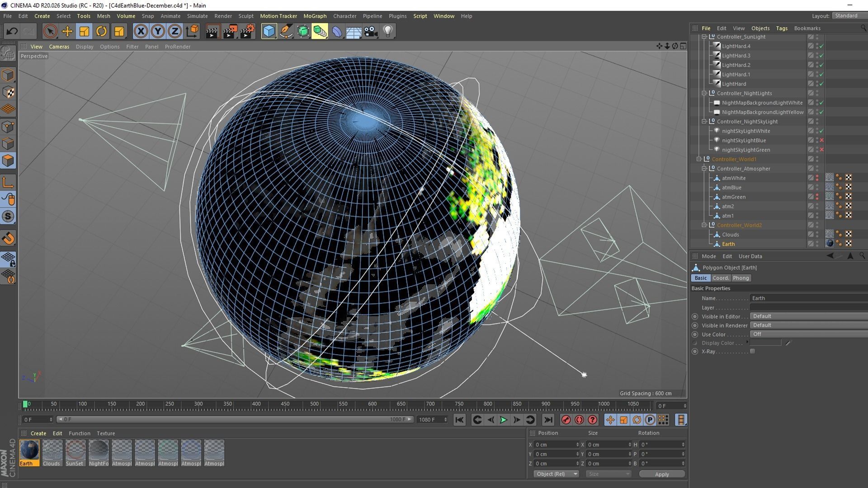The image size is (868, 488).
Task: Open viewport Cameras menu
Action: pyautogui.click(x=59, y=47)
